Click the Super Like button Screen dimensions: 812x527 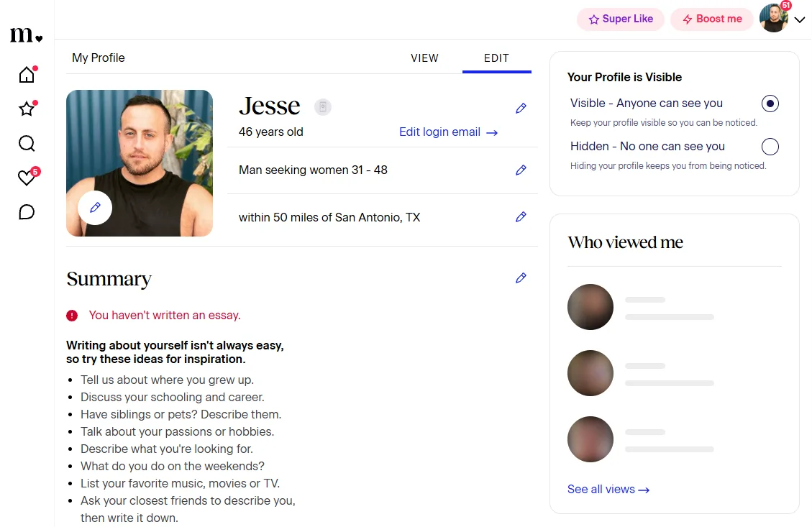point(621,19)
